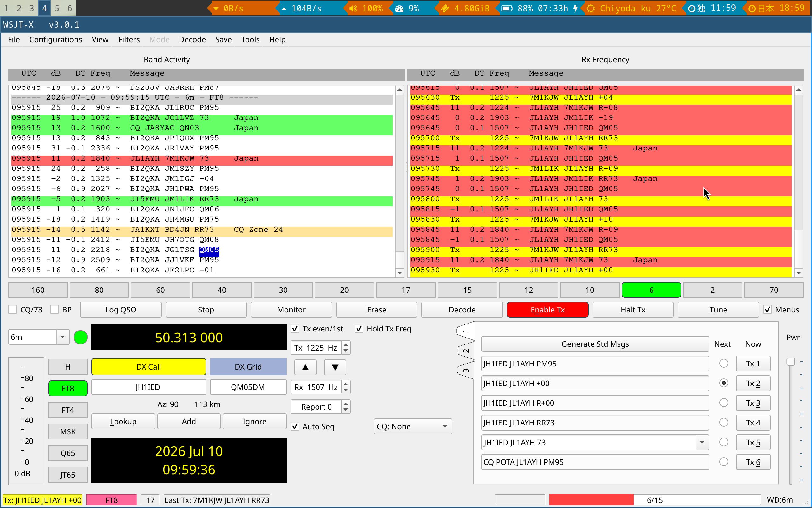Click Tx 1225 Hz frequency spinner

320,348
